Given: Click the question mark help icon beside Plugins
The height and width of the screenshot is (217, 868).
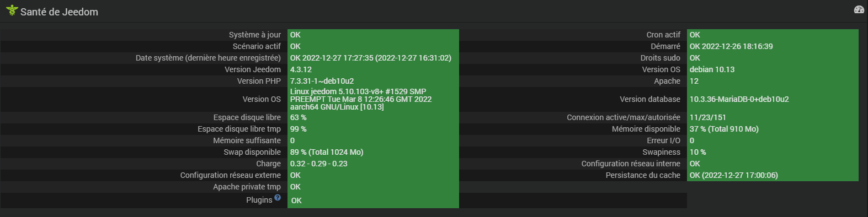Looking at the screenshot, I should tap(278, 197).
